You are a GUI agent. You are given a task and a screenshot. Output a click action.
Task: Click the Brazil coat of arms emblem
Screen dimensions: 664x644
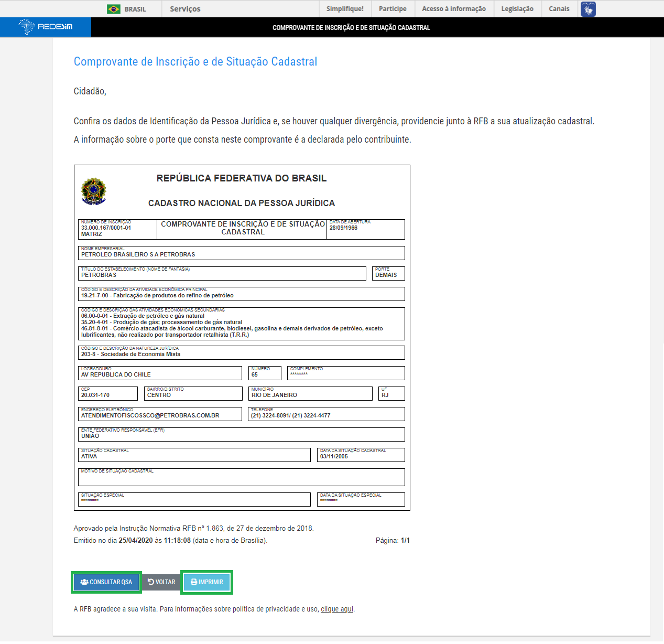coord(93,191)
